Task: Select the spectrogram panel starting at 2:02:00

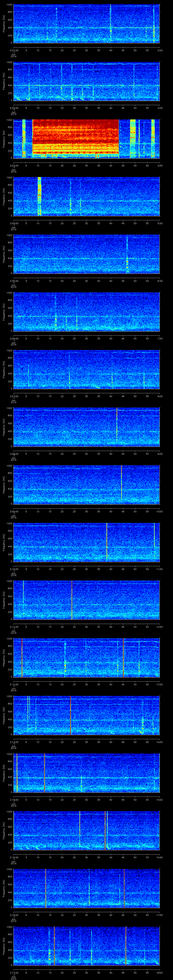Action: coord(86,81)
